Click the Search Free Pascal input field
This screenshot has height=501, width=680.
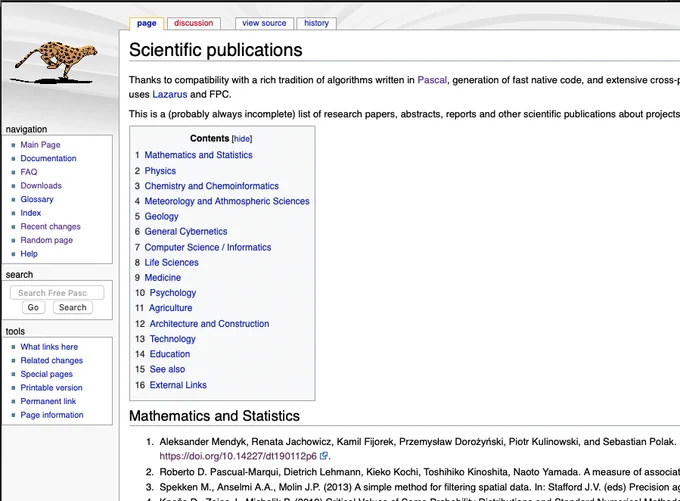point(57,293)
